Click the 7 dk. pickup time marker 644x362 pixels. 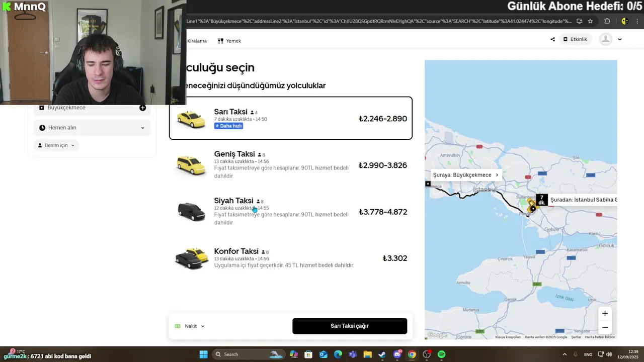click(x=541, y=200)
